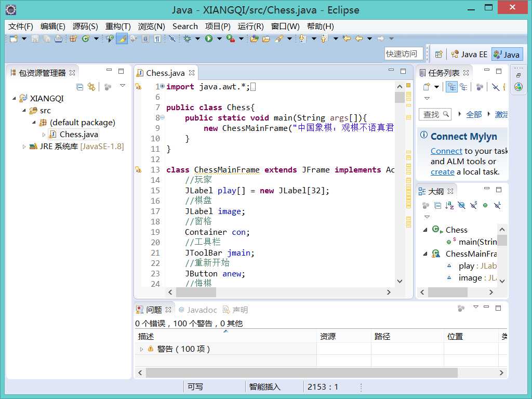Click the Run External Tools icon
The image size is (532, 399).
pyautogui.click(x=231, y=38)
